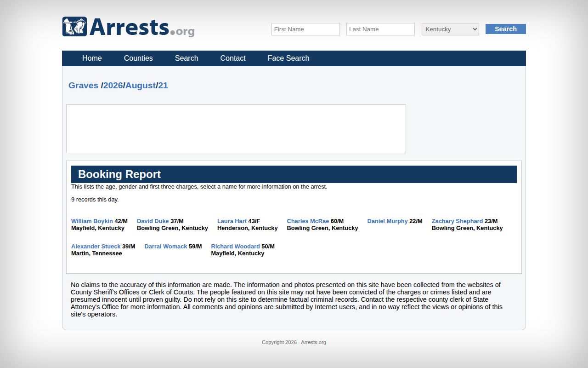
Task: Open Zachary Shephard's arrest record
Action: [x=457, y=221]
